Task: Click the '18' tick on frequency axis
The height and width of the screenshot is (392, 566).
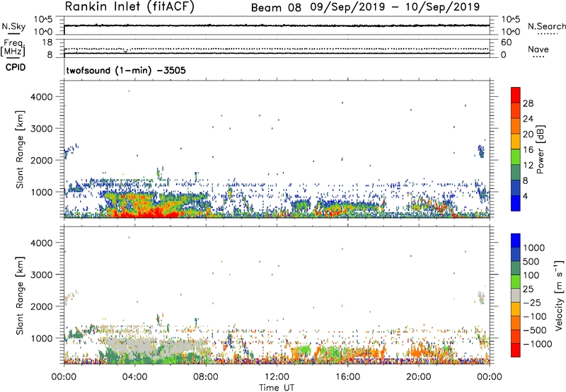Action: (x=47, y=42)
